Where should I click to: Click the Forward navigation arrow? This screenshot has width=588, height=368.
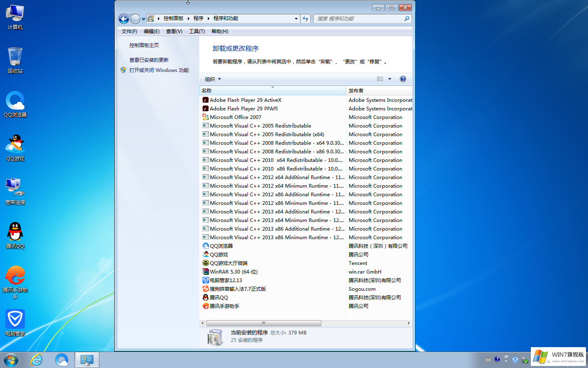tap(135, 19)
